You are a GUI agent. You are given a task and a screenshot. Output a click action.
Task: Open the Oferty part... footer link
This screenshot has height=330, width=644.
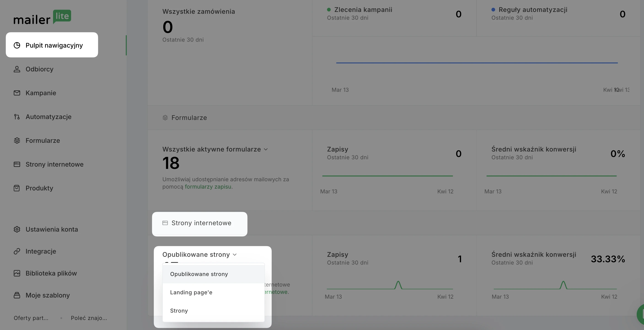[x=31, y=318]
